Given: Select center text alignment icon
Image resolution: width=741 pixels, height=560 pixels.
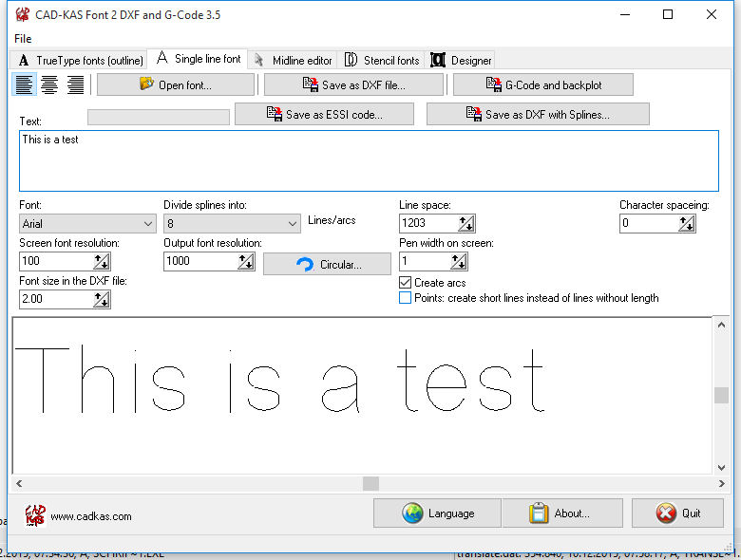Looking at the screenshot, I should [x=49, y=84].
